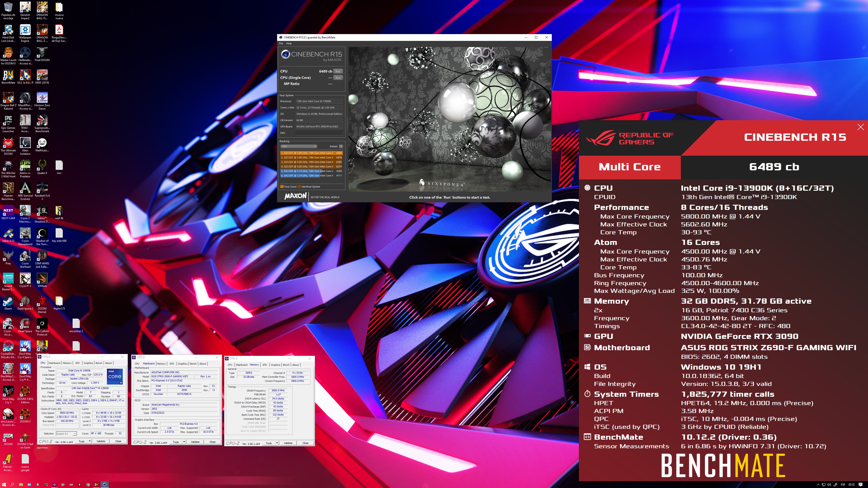
Task: Open the Quake 4 desktop shortcut
Action: (x=42, y=167)
